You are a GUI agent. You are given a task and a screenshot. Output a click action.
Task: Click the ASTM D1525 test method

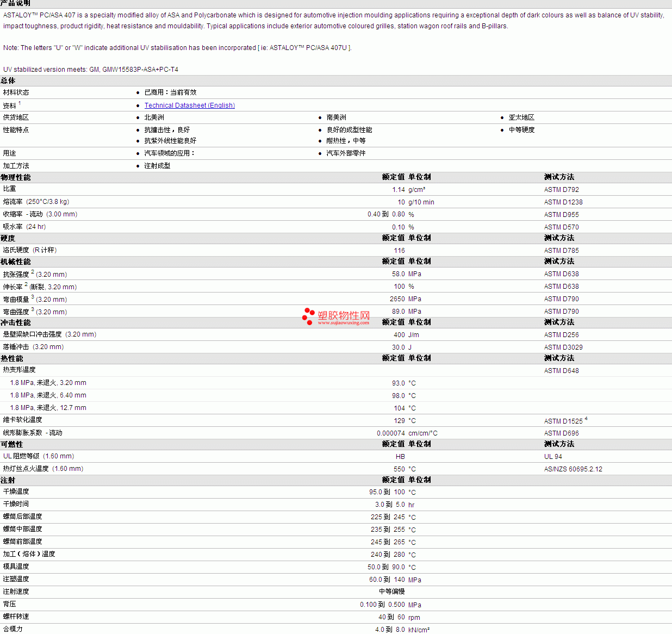click(563, 421)
